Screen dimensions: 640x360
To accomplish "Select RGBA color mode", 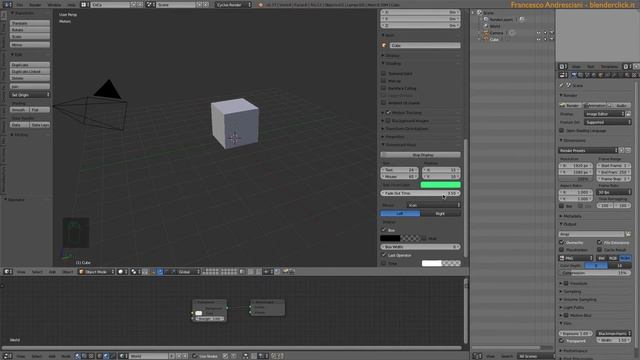I will pyautogui.click(x=625, y=258).
